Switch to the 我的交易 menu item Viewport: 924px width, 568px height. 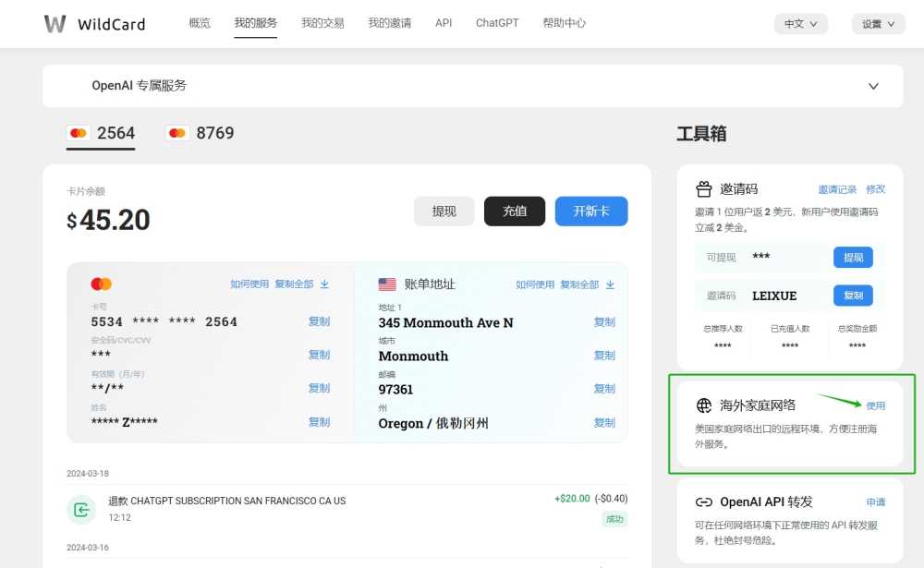click(x=323, y=23)
